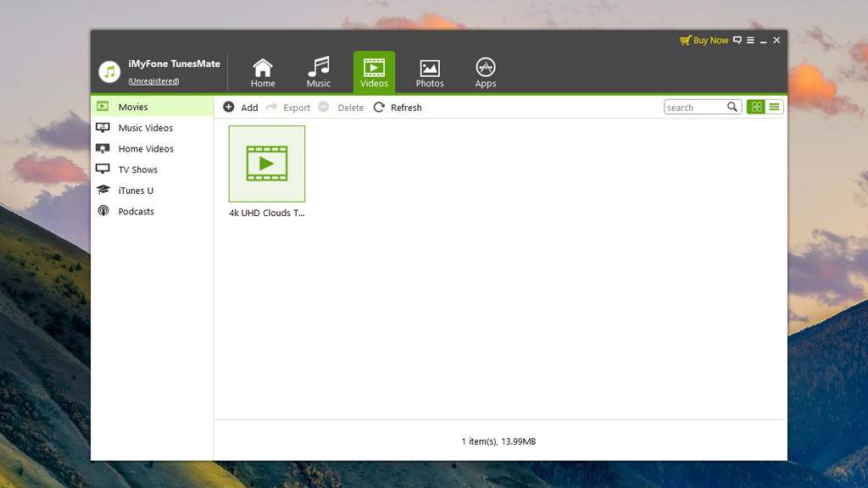Select Movies in the sidebar
The height and width of the screenshot is (488, 868).
click(x=153, y=107)
